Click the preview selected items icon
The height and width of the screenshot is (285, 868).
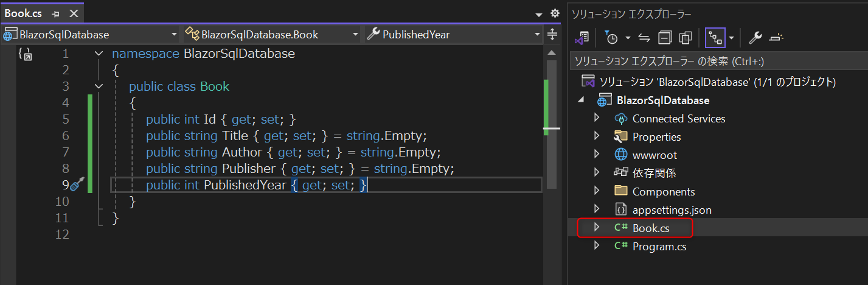coord(776,38)
